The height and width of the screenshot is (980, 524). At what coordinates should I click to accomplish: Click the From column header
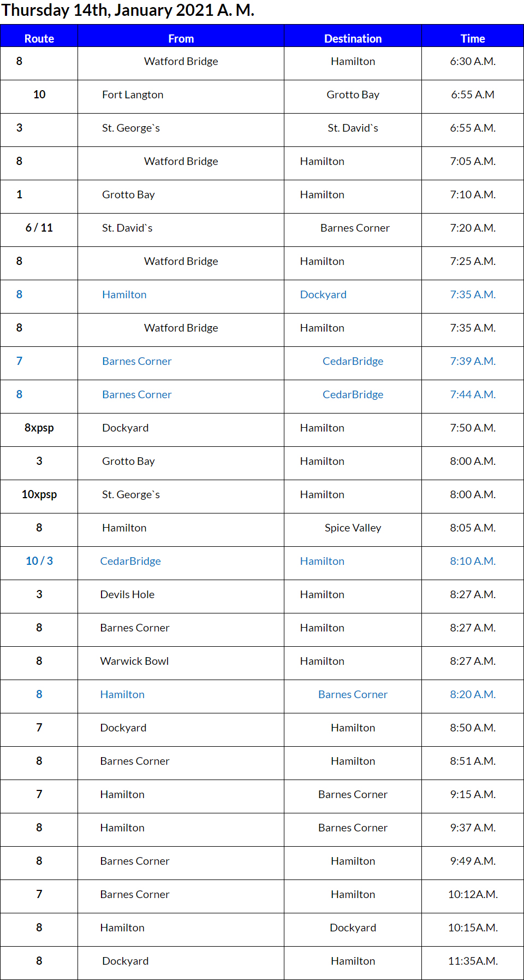(181, 38)
